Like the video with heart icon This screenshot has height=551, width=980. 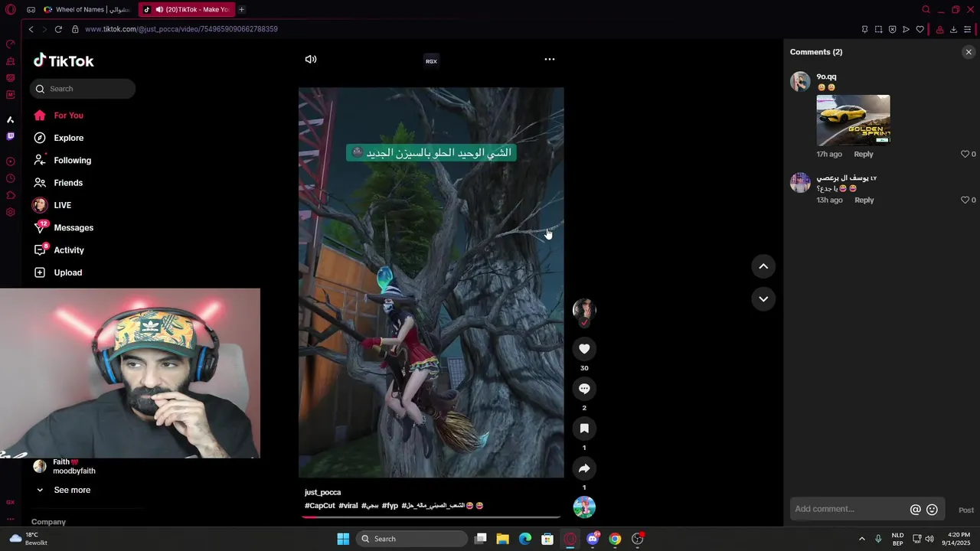[584, 349]
